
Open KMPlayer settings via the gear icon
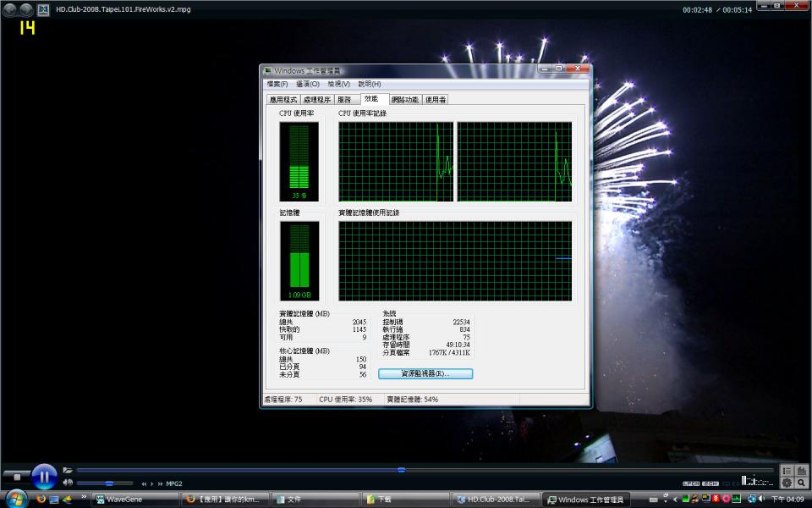(x=787, y=483)
